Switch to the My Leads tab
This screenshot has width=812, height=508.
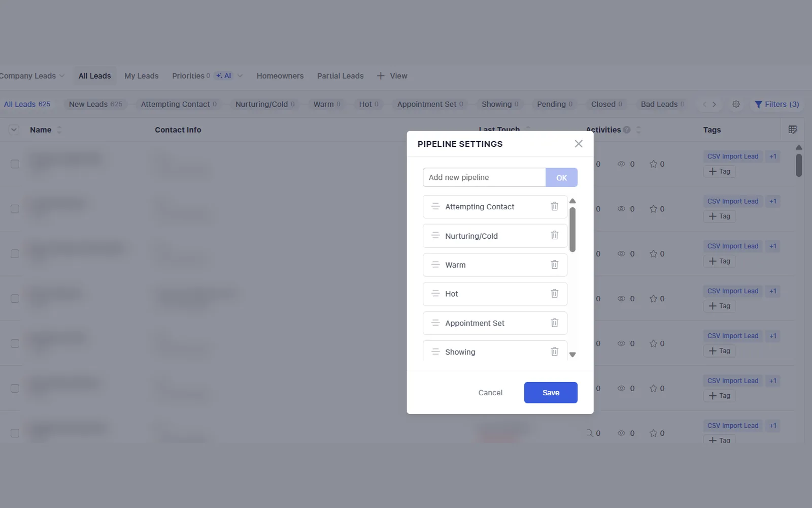(x=141, y=76)
